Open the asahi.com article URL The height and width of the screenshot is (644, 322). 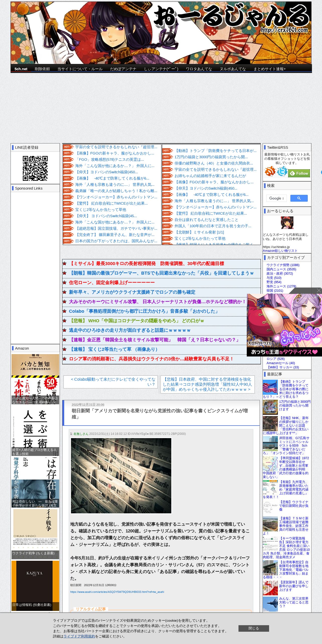(117, 592)
